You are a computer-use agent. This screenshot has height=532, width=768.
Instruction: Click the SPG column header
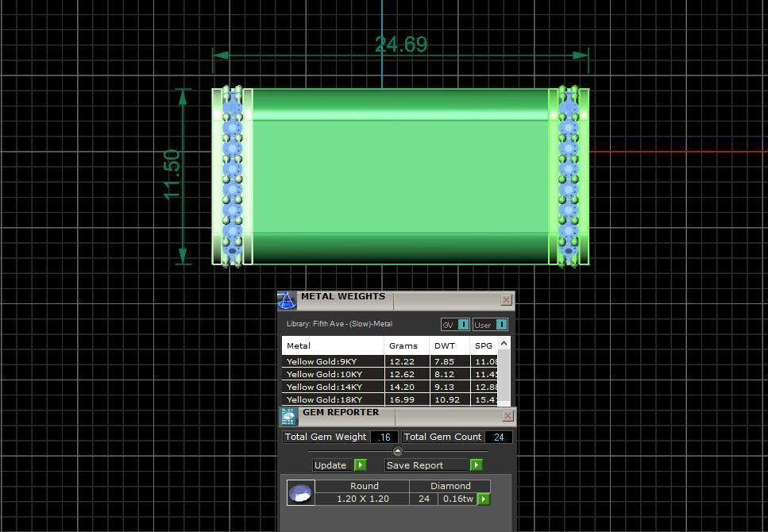click(484, 345)
